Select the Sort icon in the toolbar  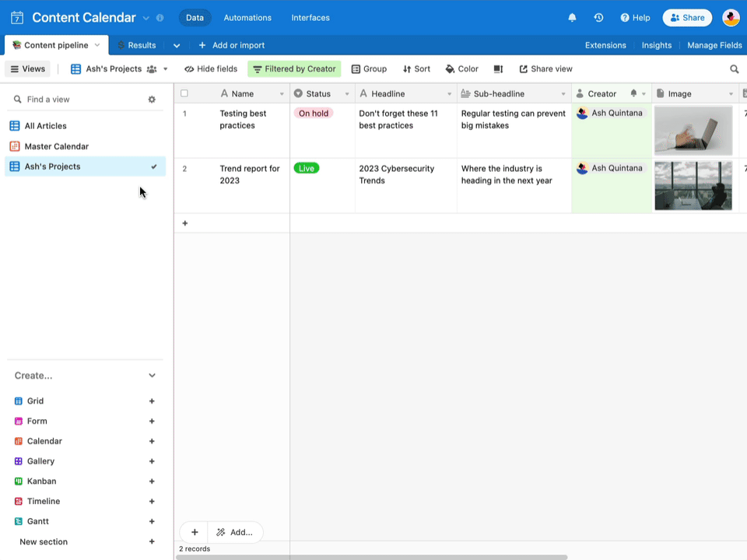416,68
